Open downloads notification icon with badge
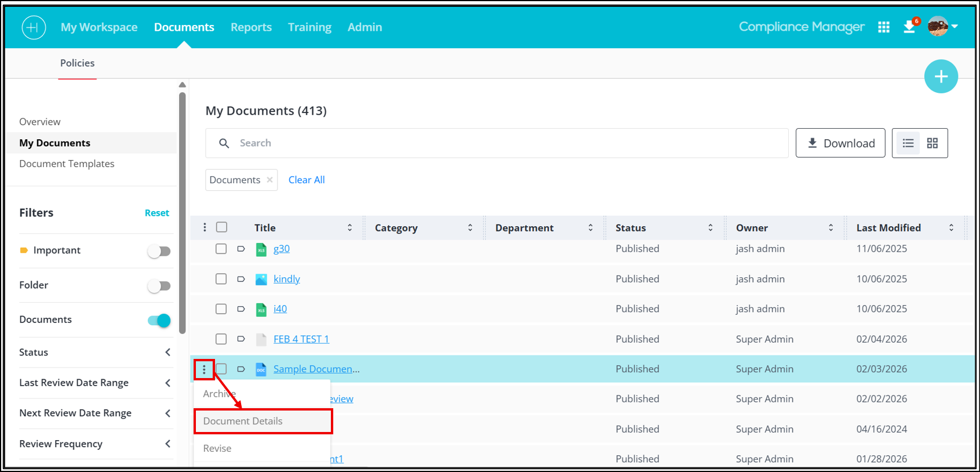Viewport: 980px width, 472px height. (910, 26)
